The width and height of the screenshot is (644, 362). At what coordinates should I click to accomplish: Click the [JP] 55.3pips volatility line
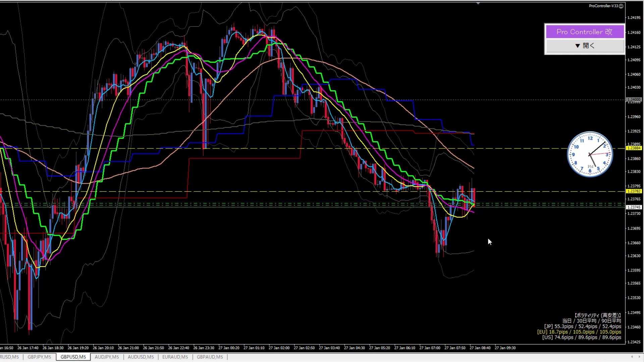point(583,326)
